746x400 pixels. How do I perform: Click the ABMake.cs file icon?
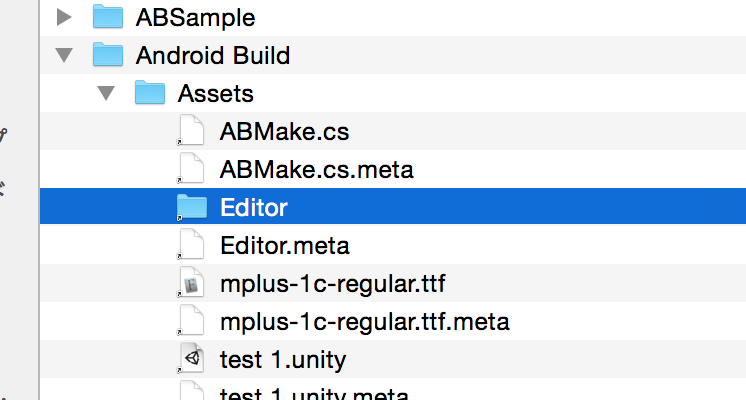coord(191,131)
